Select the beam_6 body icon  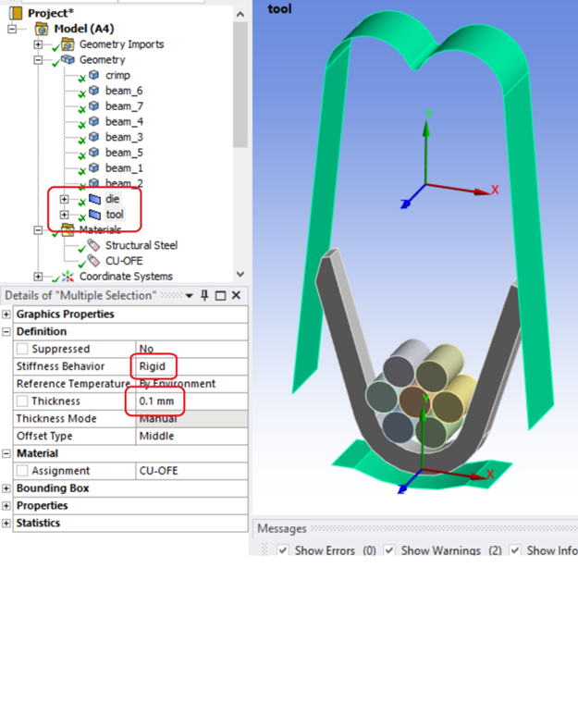coord(93,90)
